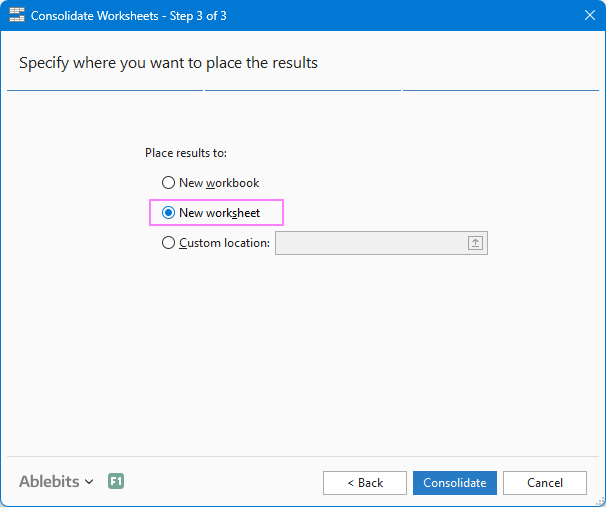Enable the Custom location radio button
Viewport: 606px width, 507px height.
168,243
